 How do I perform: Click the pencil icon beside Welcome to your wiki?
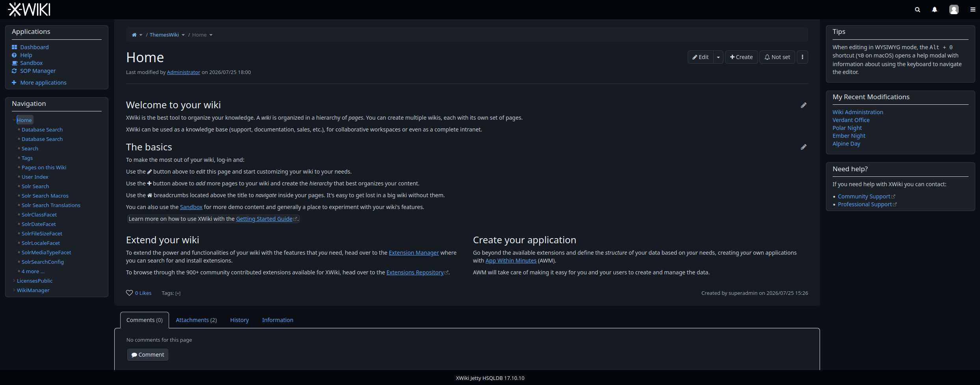pyautogui.click(x=803, y=105)
